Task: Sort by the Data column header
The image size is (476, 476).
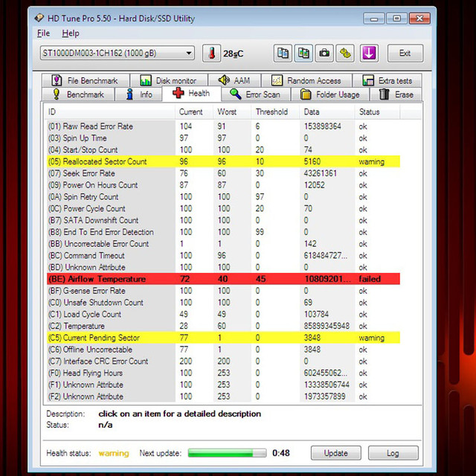Action: pyautogui.click(x=327, y=112)
